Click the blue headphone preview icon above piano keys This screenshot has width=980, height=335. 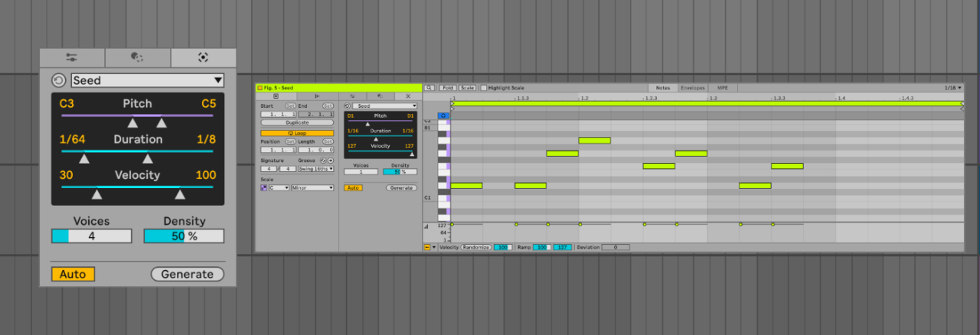click(443, 115)
